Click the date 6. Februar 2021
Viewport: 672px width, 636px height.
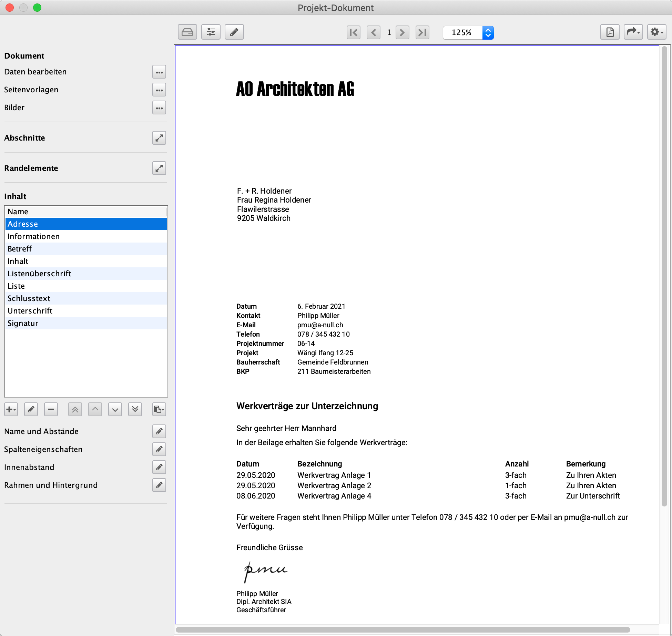tap(321, 306)
